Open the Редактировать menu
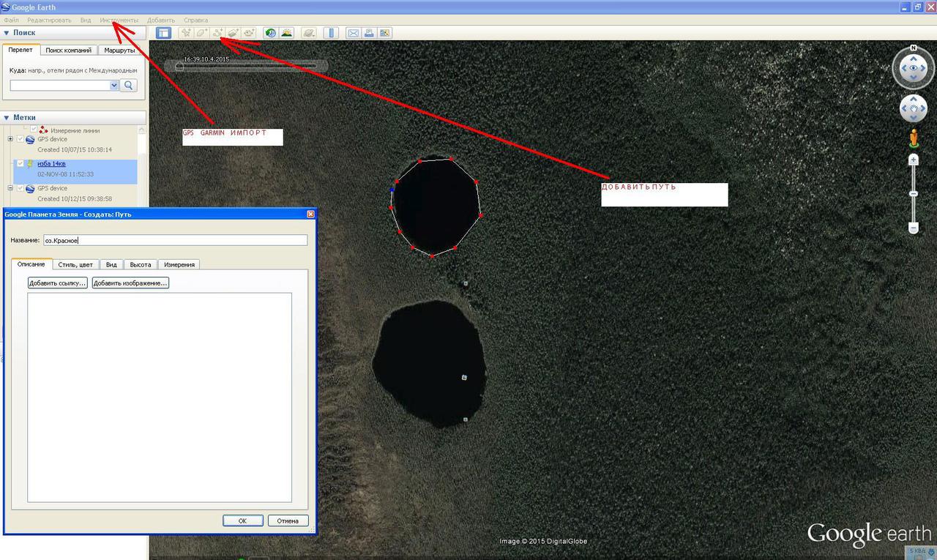This screenshot has width=937, height=560. pos(49,20)
